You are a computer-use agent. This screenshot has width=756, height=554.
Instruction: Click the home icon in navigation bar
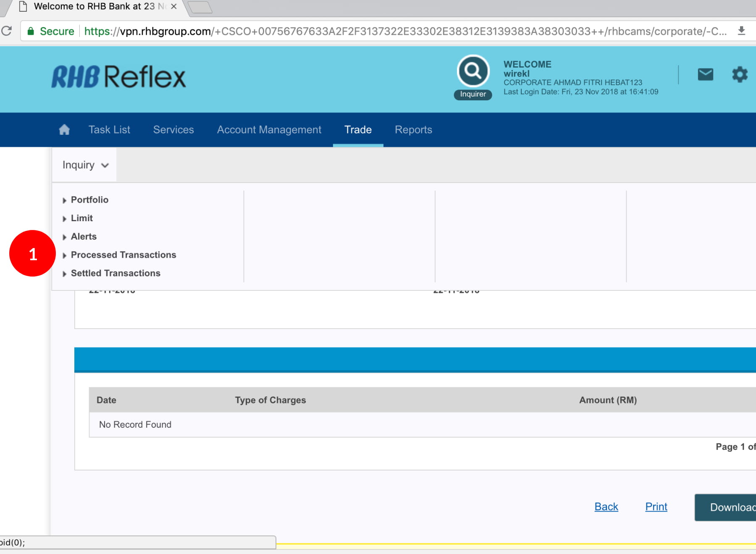(x=64, y=130)
